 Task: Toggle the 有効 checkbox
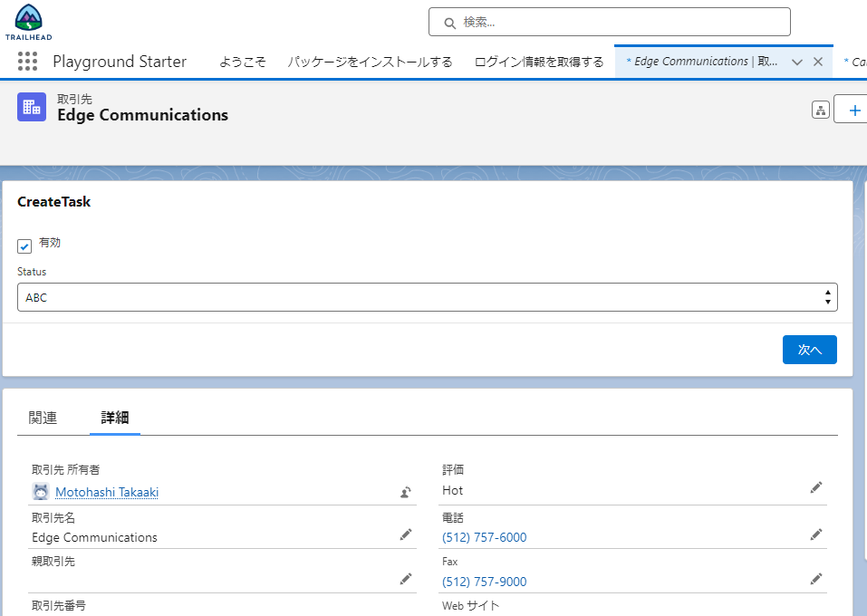pos(24,246)
